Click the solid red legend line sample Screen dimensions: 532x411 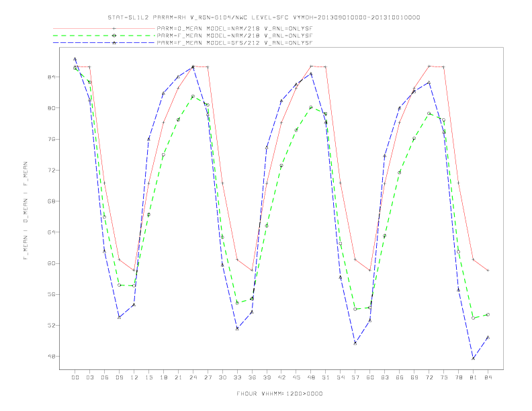(104, 28)
